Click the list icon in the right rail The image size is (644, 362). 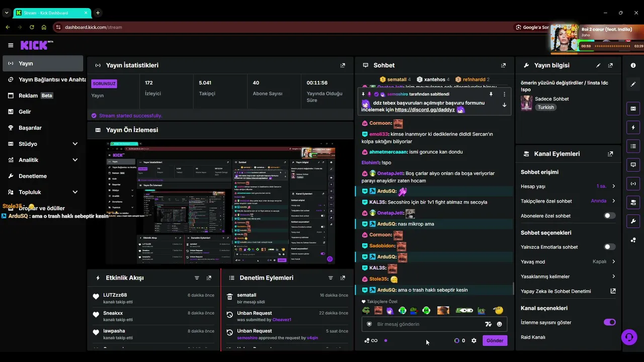pyautogui.click(x=633, y=146)
